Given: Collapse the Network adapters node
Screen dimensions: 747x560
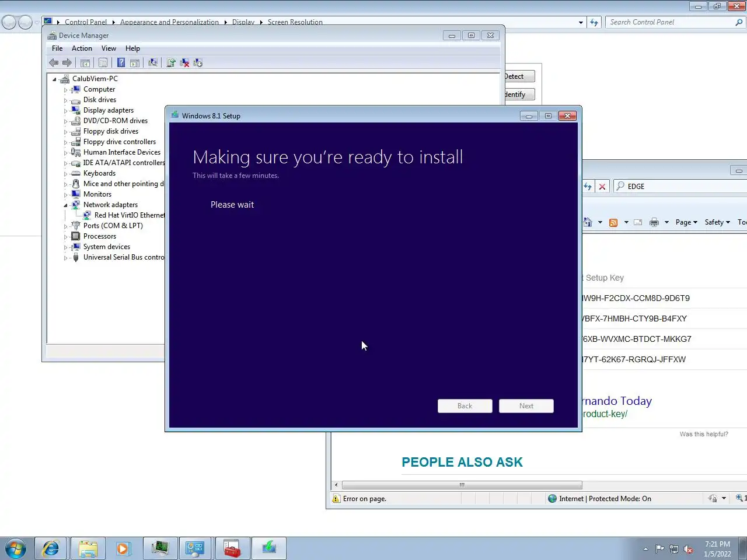Looking at the screenshot, I should (x=65, y=205).
